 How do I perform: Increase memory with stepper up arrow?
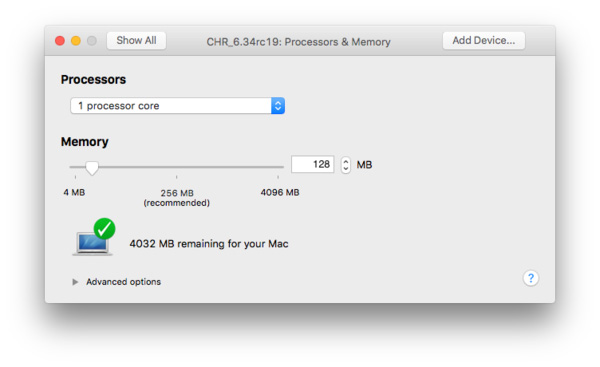[346, 161]
